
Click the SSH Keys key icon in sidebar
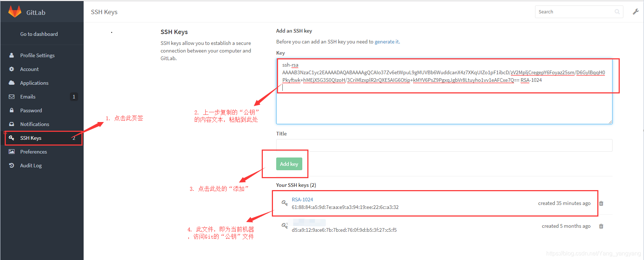click(12, 138)
